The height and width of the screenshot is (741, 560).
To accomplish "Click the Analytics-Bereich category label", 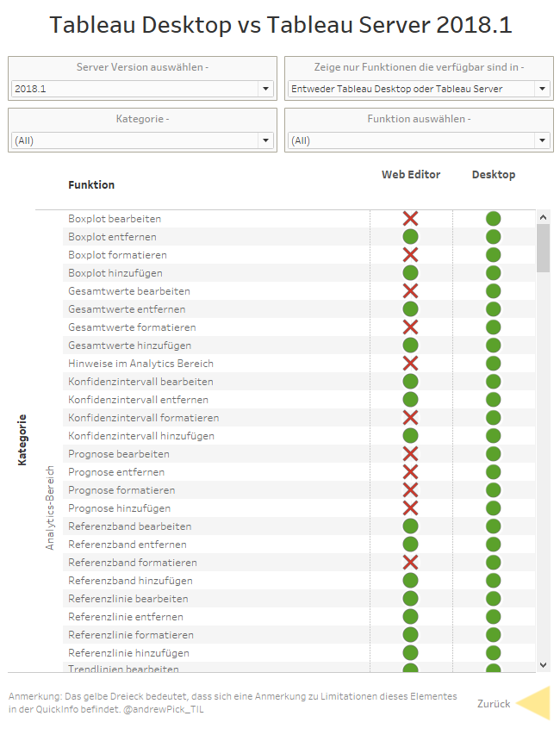I will [x=50, y=508].
